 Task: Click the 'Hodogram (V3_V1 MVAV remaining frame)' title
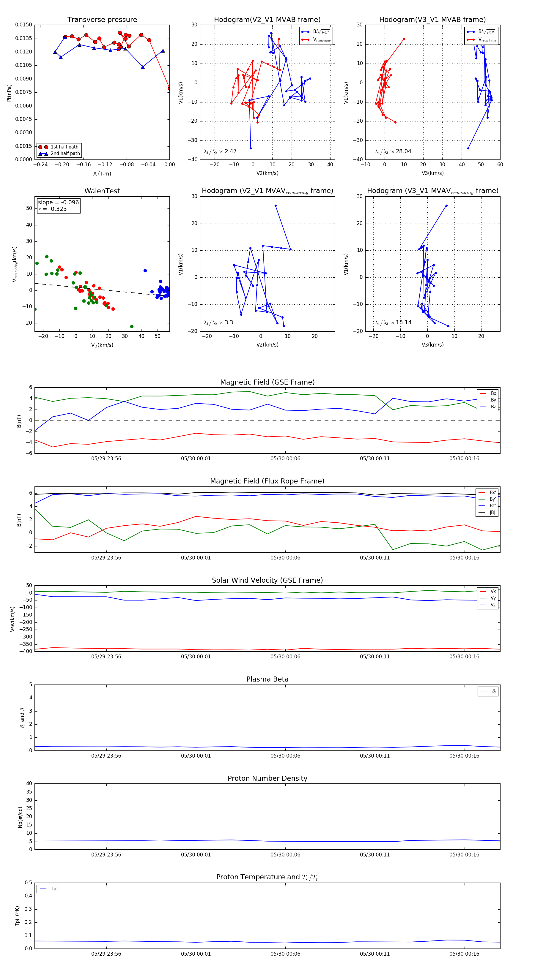[432, 191]
